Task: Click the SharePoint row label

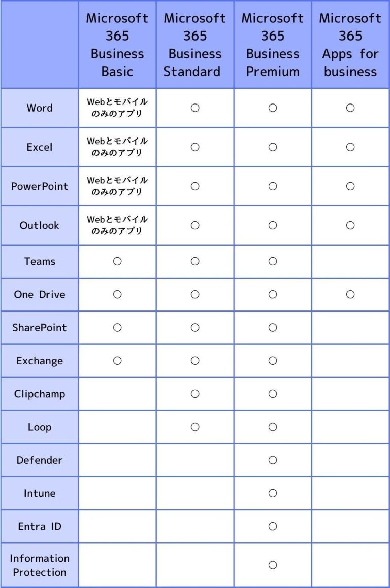Action: click(x=40, y=328)
